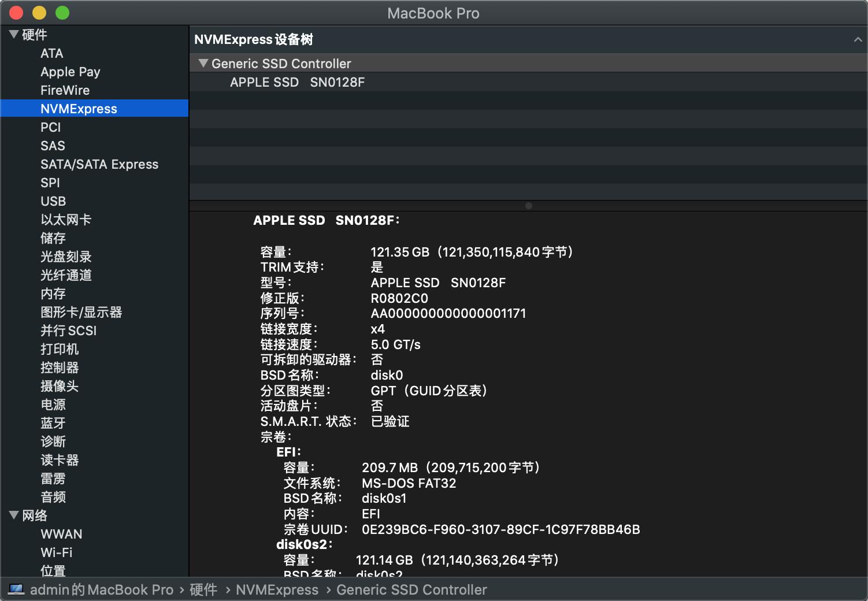868x601 pixels.
Task: Click the computer icon in the bottom status bar
Action: click(x=16, y=589)
